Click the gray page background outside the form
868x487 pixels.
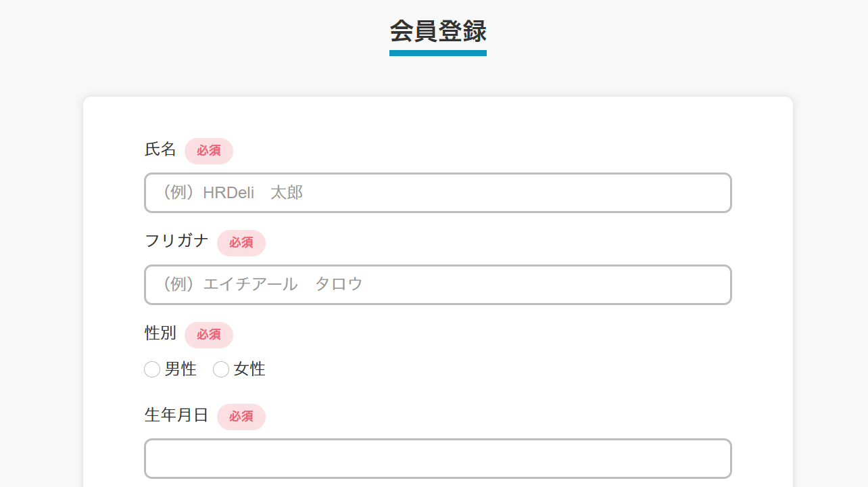(41, 271)
